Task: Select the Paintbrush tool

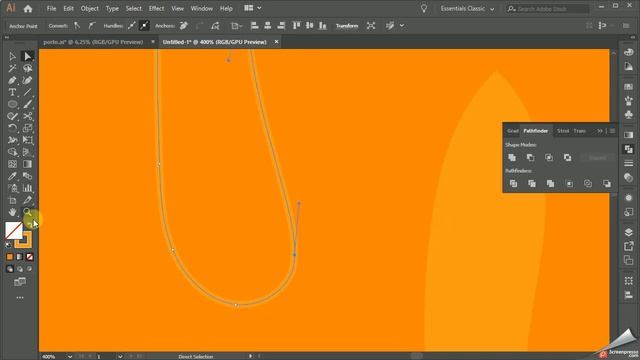Action: (x=27, y=104)
